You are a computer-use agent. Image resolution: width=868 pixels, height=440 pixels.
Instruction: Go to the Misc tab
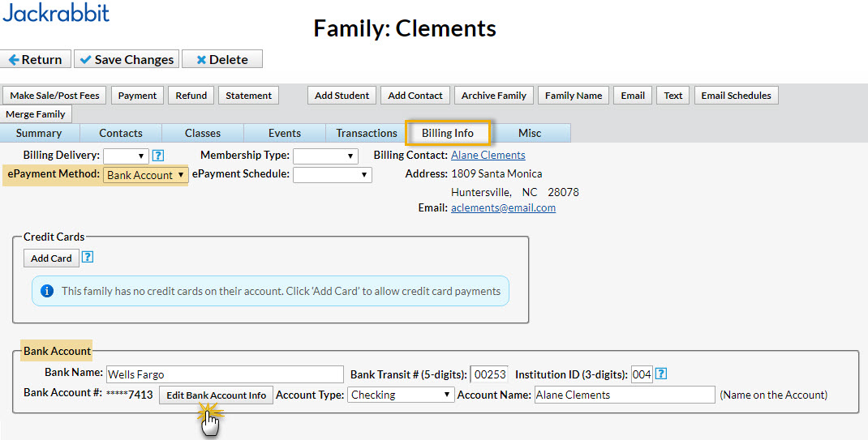tap(530, 133)
